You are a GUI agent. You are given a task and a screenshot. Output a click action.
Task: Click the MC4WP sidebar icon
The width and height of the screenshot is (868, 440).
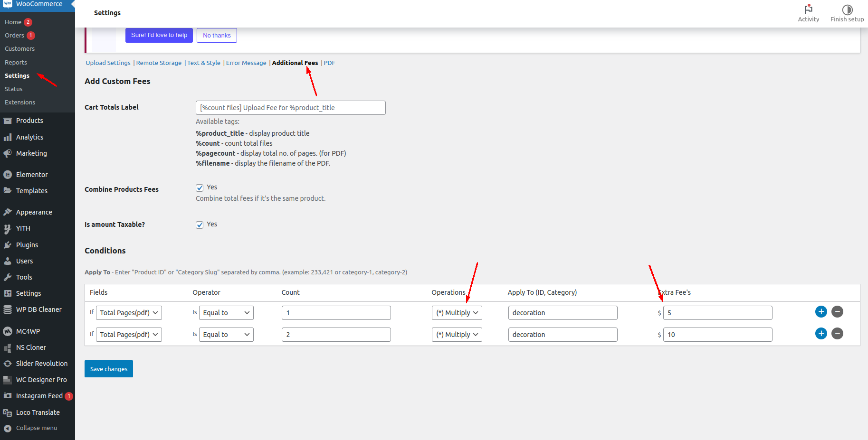(x=8, y=331)
